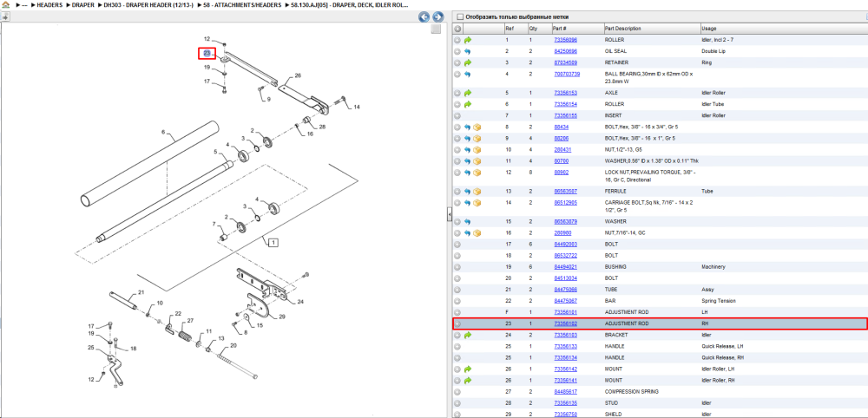868x418 pixels.
Task: Open part number link 700703739
Action: click(x=567, y=74)
